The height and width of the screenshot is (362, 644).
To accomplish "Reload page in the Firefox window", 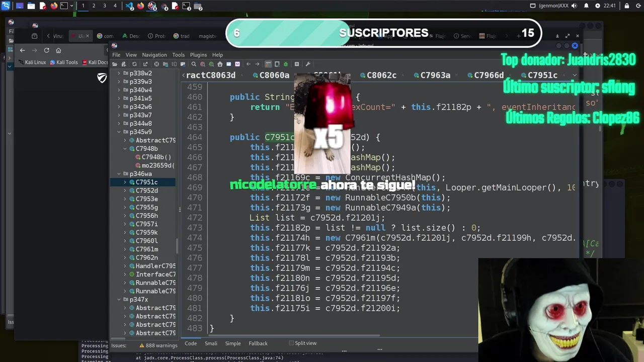I will 46,50.
